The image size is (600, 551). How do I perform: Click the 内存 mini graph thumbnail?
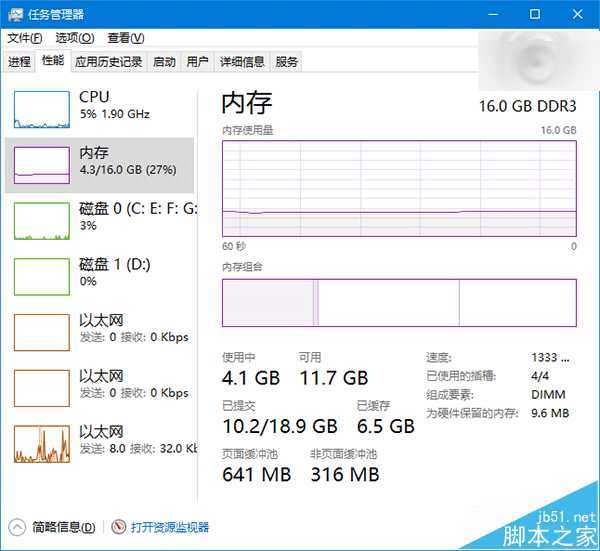(42, 165)
